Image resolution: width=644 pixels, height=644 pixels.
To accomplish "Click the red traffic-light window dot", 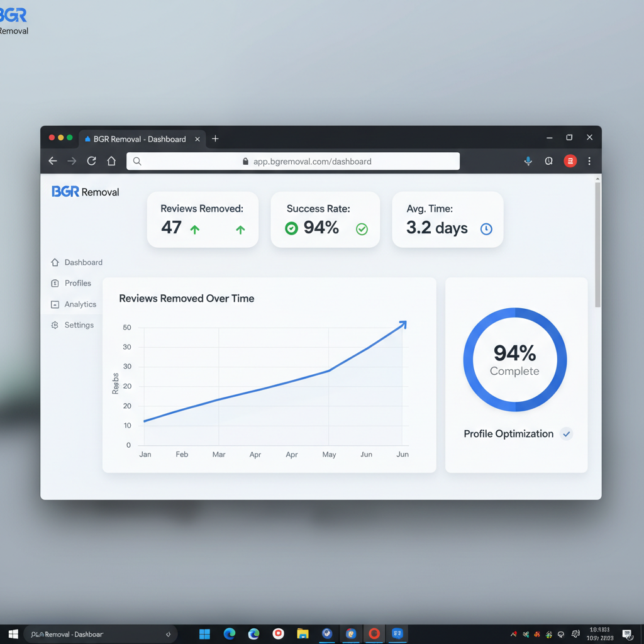I will click(x=52, y=138).
